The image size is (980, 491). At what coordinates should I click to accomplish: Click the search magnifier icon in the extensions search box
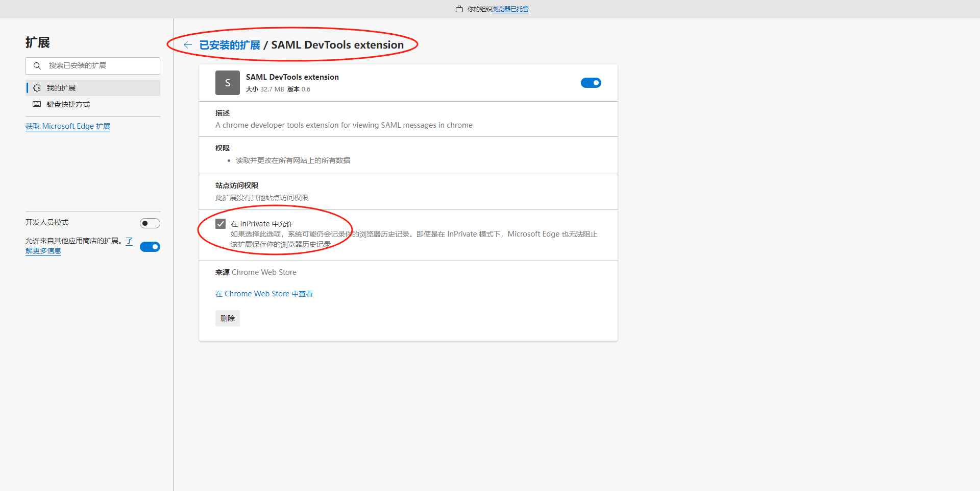(x=37, y=65)
